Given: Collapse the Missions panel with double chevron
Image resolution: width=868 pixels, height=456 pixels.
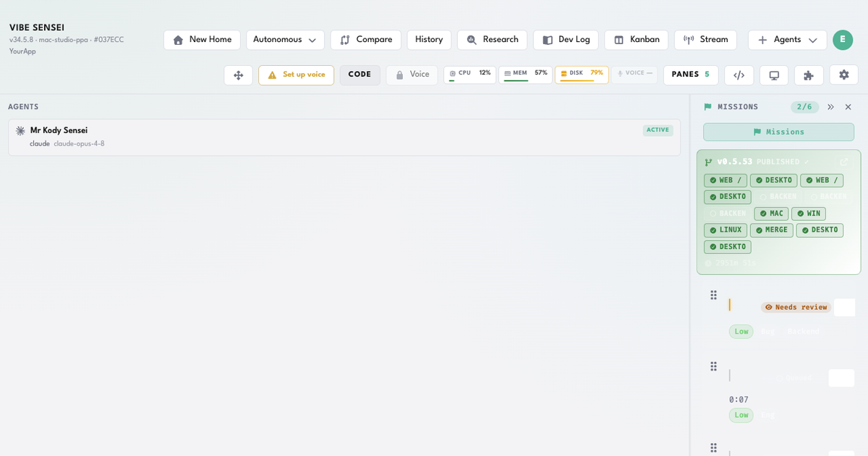Looking at the screenshot, I should click(830, 107).
